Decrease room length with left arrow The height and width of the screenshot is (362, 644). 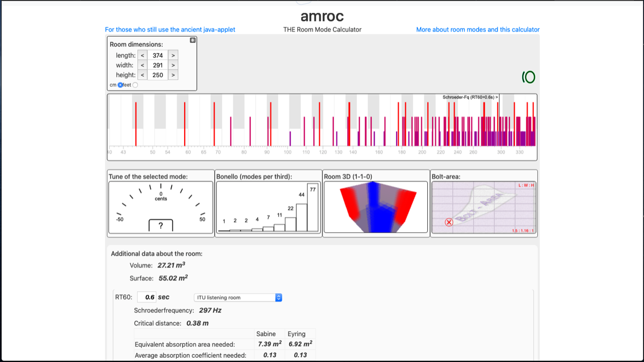[x=142, y=55]
